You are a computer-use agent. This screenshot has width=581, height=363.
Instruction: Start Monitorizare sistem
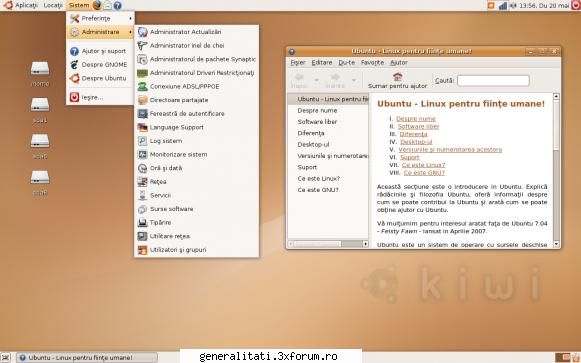(x=196, y=154)
